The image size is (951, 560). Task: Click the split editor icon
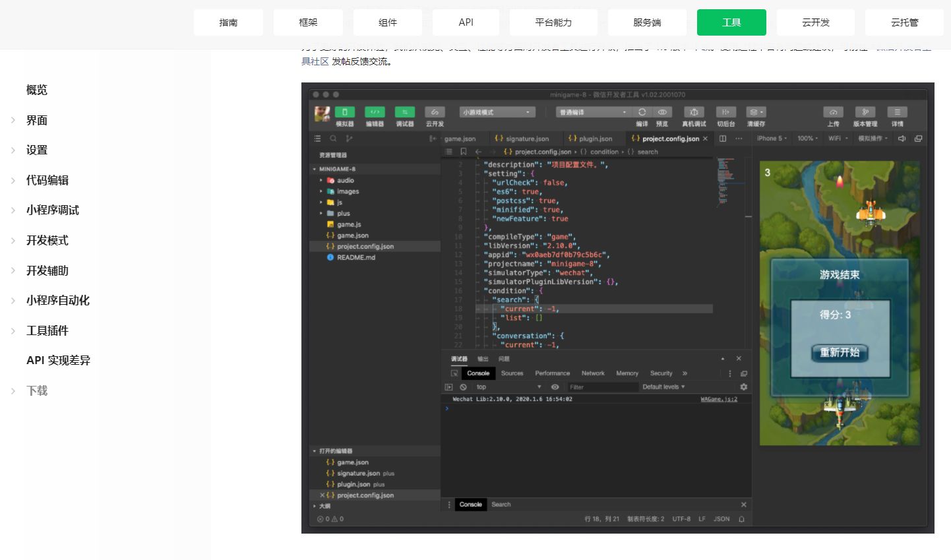723,139
